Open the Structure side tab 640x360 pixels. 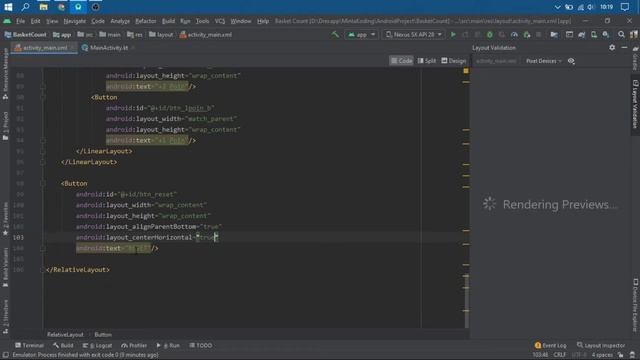click(x=5, y=316)
